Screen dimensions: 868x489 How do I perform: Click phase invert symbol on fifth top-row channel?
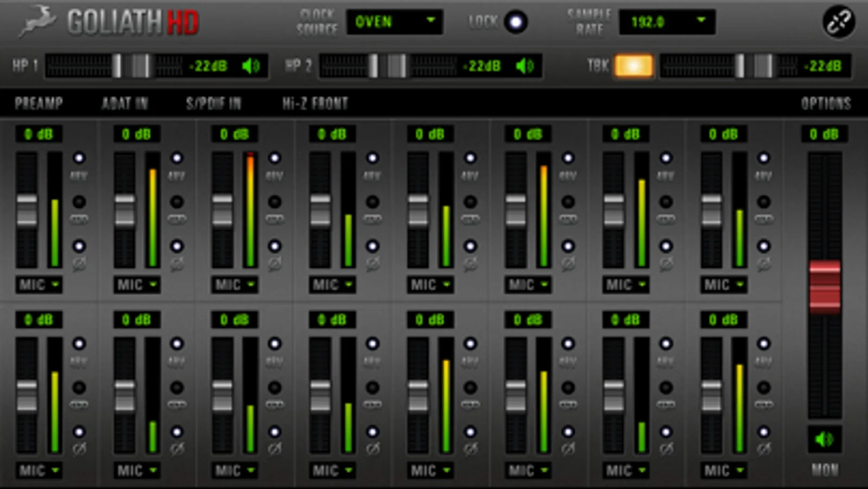(x=470, y=265)
